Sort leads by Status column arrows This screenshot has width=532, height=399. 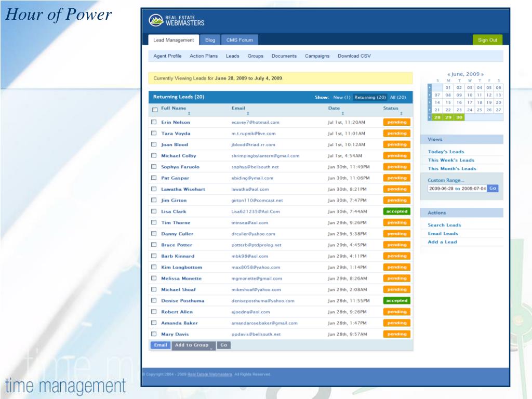[401, 114]
